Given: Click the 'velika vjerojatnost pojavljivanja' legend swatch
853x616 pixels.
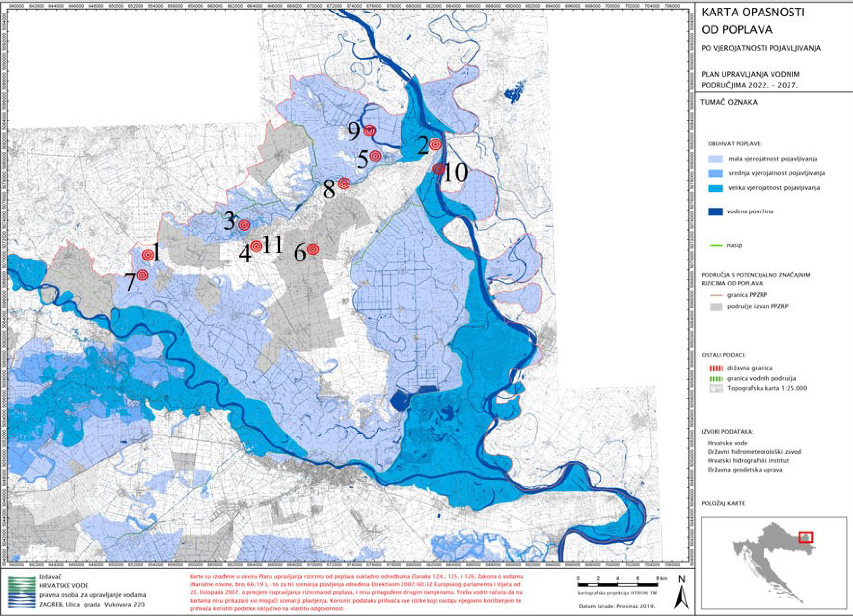Looking at the screenshot, I should coord(715,188).
